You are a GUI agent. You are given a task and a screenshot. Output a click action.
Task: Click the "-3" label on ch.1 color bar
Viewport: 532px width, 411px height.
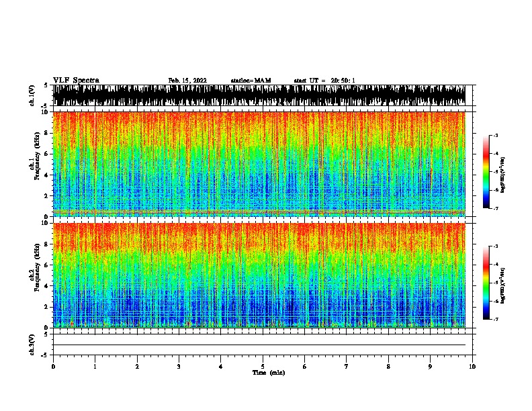[495, 135]
